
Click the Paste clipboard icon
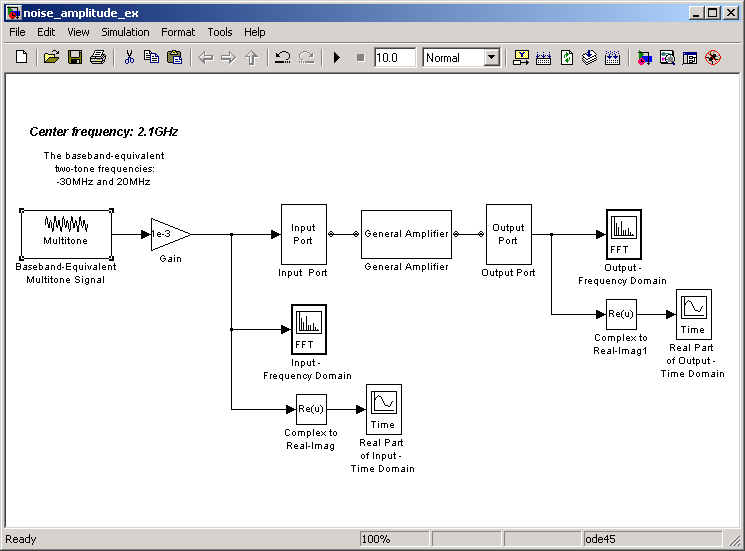tap(174, 57)
